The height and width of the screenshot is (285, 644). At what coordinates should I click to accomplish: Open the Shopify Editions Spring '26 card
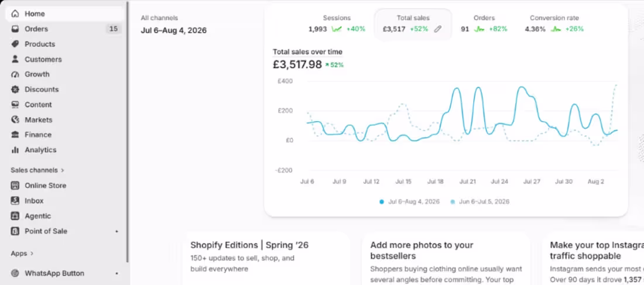click(266, 258)
